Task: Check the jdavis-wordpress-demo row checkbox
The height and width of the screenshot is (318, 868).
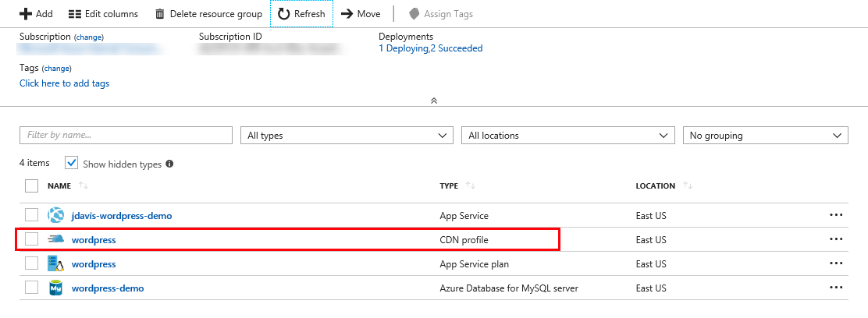Action: point(31,215)
